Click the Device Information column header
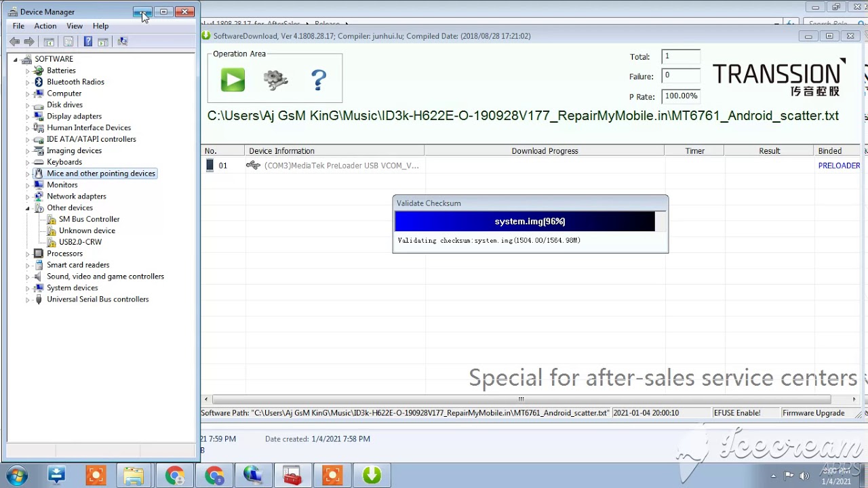 pyautogui.click(x=334, y=151)
